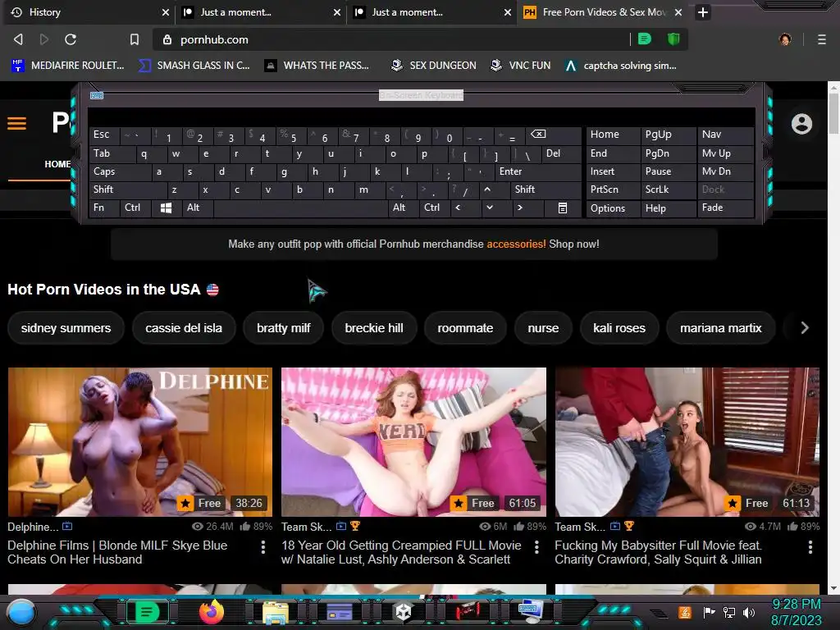Open the WHATS THE PASS... bookmark
Image resolution: width=840 pixels, height=630 pixels.
coord(317,66)
